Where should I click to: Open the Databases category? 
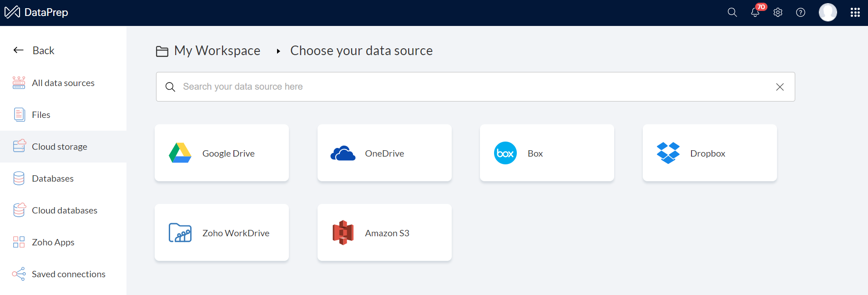(52, 178)
